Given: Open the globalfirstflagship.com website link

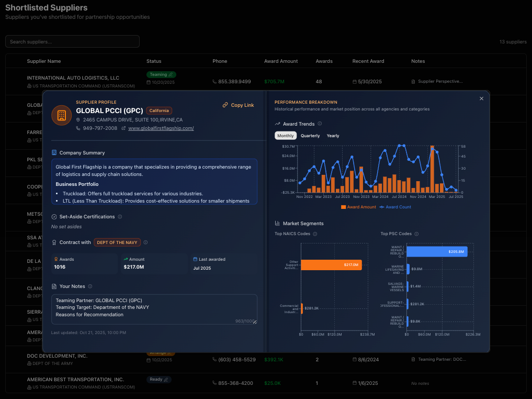Looking at the screenshot, I should pyautogui.click(x=161, y=128).
